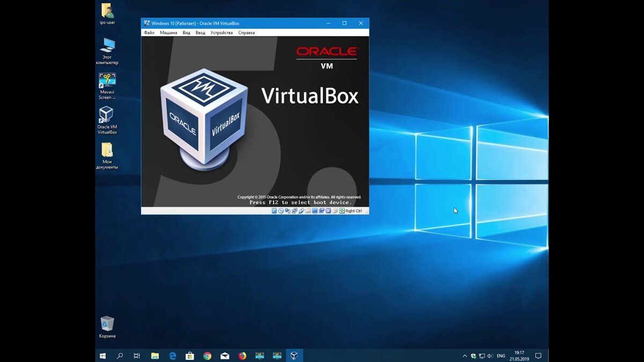The image size is (644, 362).
Task: Open the Mail app from the taskbar
Action: [224, 356]
